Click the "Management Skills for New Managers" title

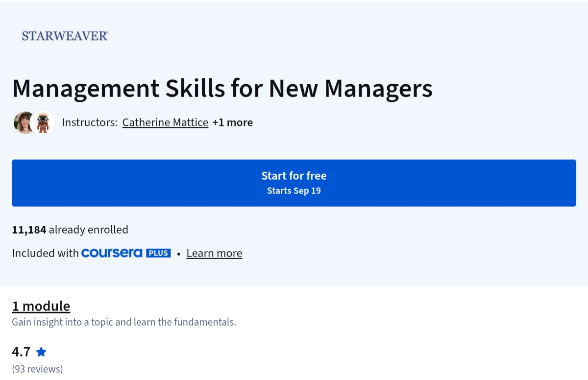[x=222, y=89]
